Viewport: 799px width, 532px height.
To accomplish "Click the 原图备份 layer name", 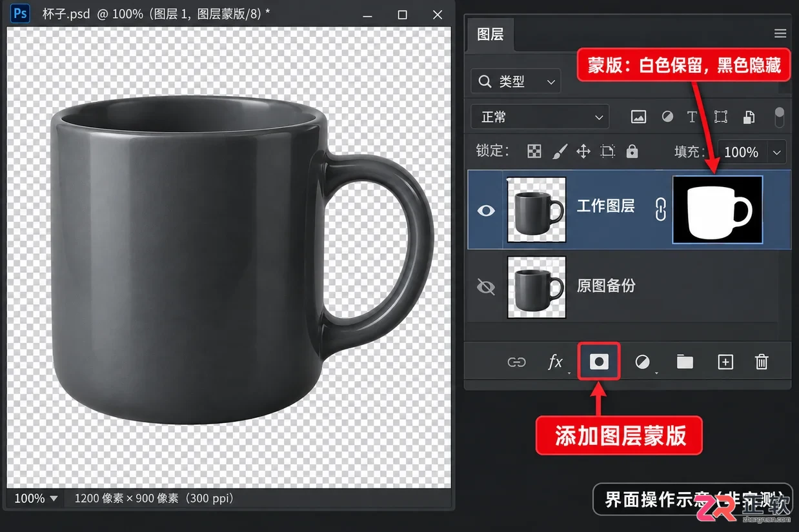I will (605, 286).
